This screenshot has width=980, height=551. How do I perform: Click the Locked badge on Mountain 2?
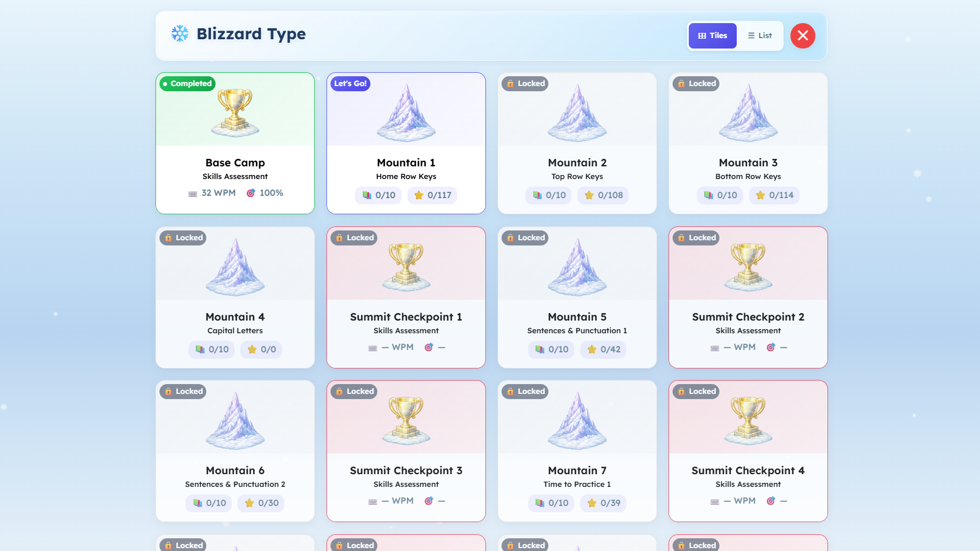click(x=525, y=84)
